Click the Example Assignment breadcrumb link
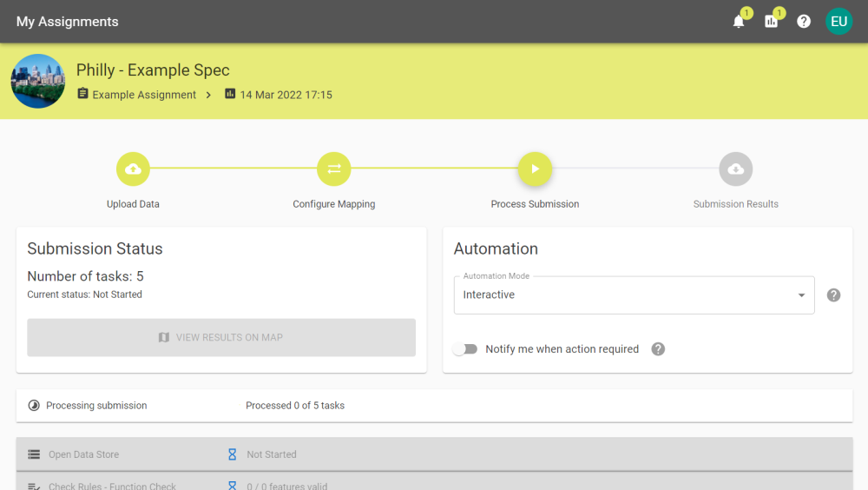The height and width of the screenshot is (490, 868). 144,95
